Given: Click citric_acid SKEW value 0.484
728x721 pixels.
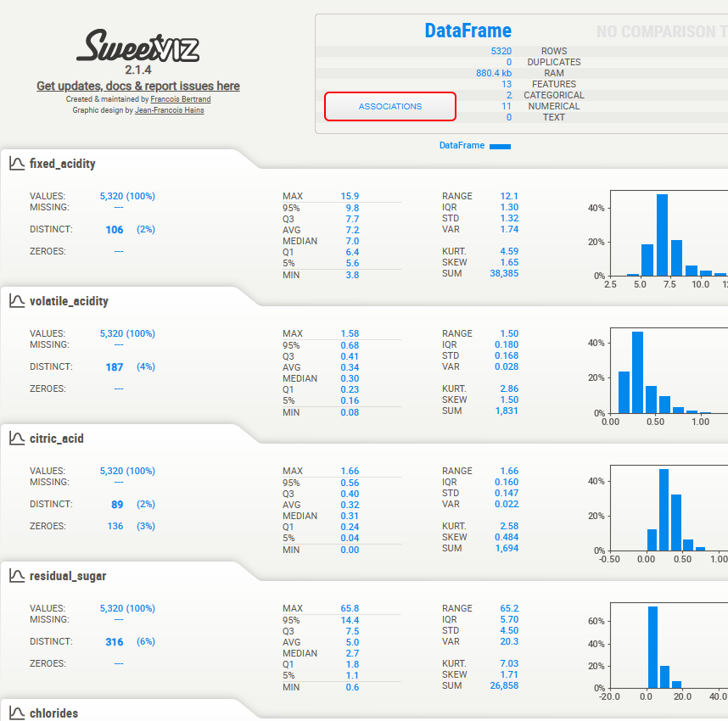Looking at the screenshot, I should [507, 537].
